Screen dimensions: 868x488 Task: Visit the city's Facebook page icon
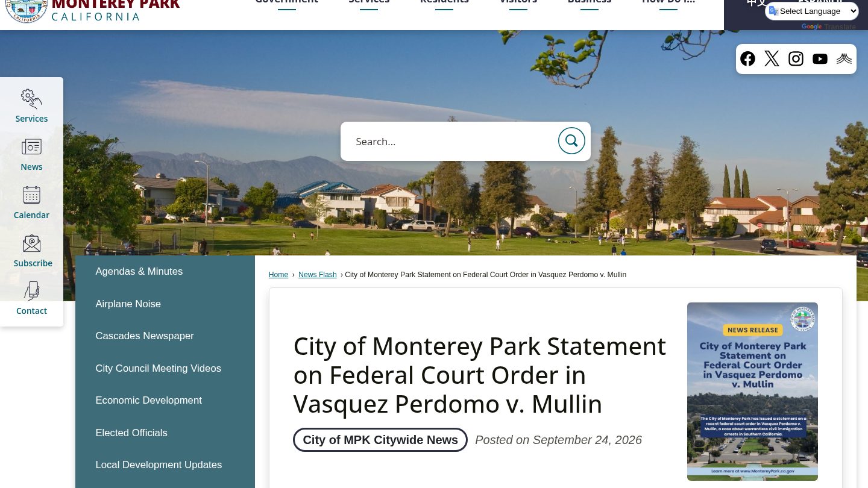coord(747,58)
